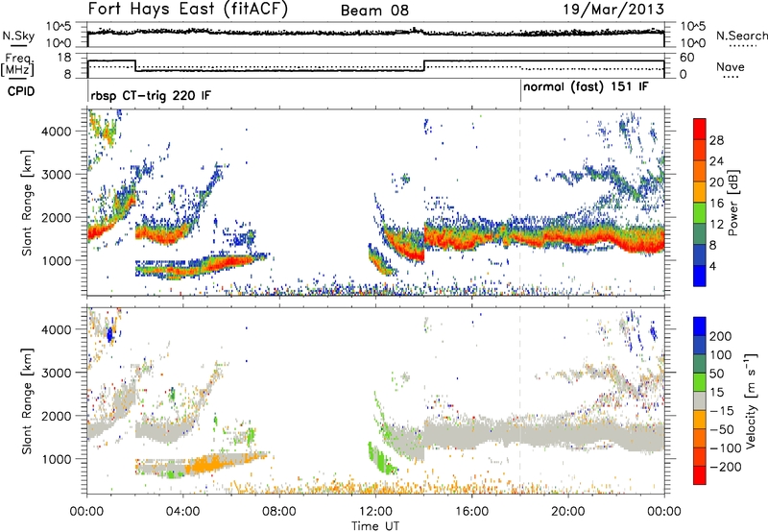Click the date '19/Mar/2013'
The width and height of the screenshot is (768, 532).
[x=613, y=10]
